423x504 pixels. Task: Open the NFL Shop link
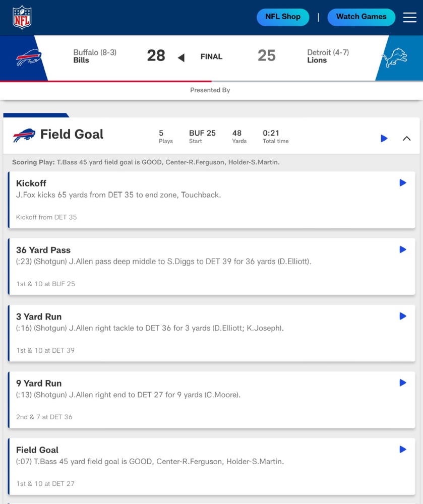(x=283, y=17)
